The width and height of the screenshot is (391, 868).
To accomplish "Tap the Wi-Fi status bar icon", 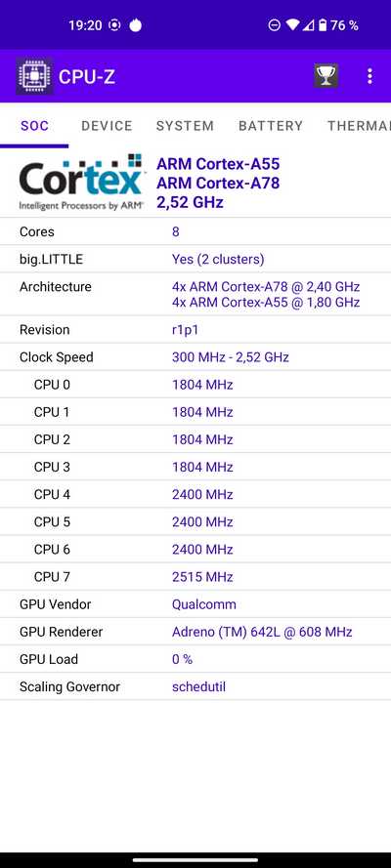I will [292, 25].
